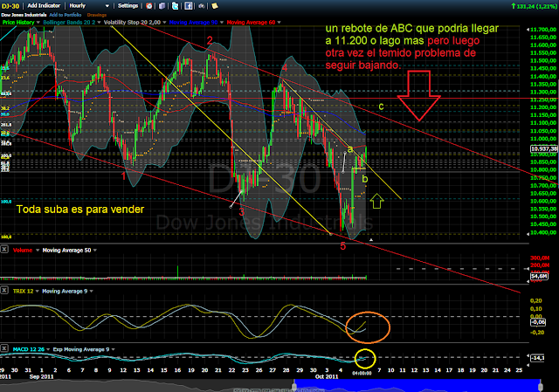Click the 11.250,00 price axis label
Image resolution: width=559 pixels, height=392 pixels.
pyautogui.click(x=543, y=100)
